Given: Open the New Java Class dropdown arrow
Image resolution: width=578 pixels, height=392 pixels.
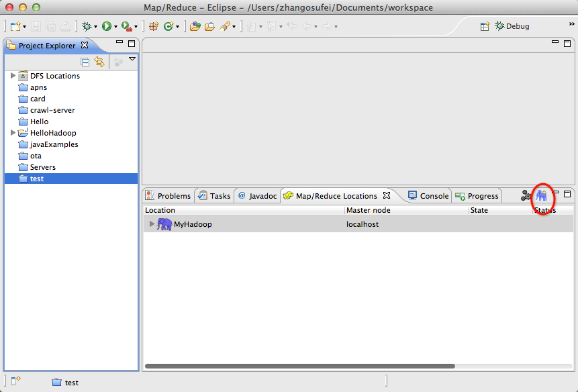Looking at the screenshot, I should (177, 27).
